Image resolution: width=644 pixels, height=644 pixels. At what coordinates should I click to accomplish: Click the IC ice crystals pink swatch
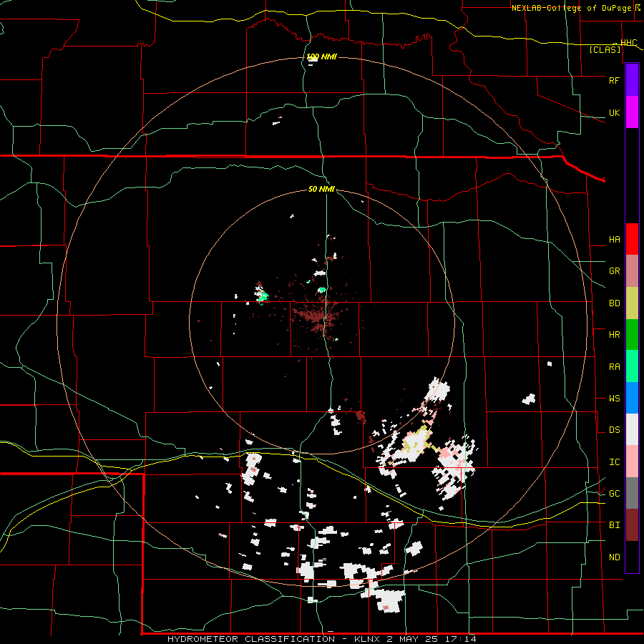click(x=632, y=462)
